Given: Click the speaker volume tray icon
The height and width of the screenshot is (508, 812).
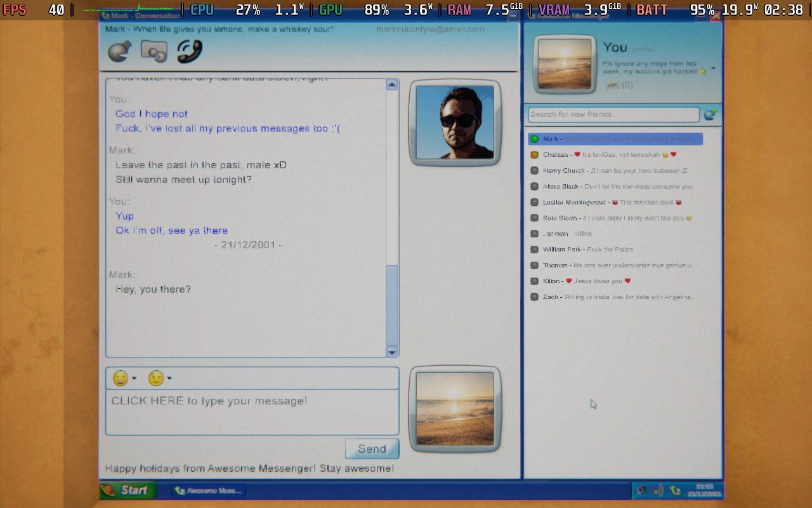Looking at the screenshot, I should point(657,490).
